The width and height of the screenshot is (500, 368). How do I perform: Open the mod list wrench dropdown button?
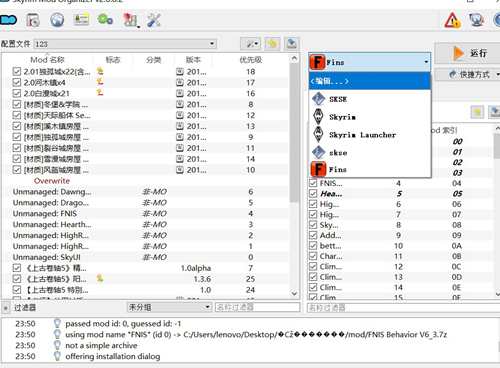pyautogui.click(x=250, y=44)
